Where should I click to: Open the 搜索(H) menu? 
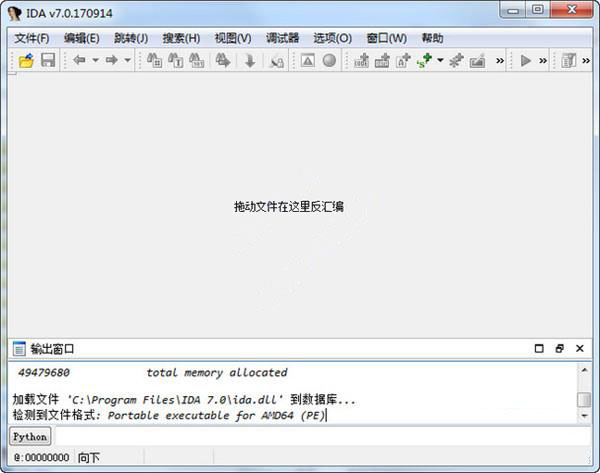181,38
